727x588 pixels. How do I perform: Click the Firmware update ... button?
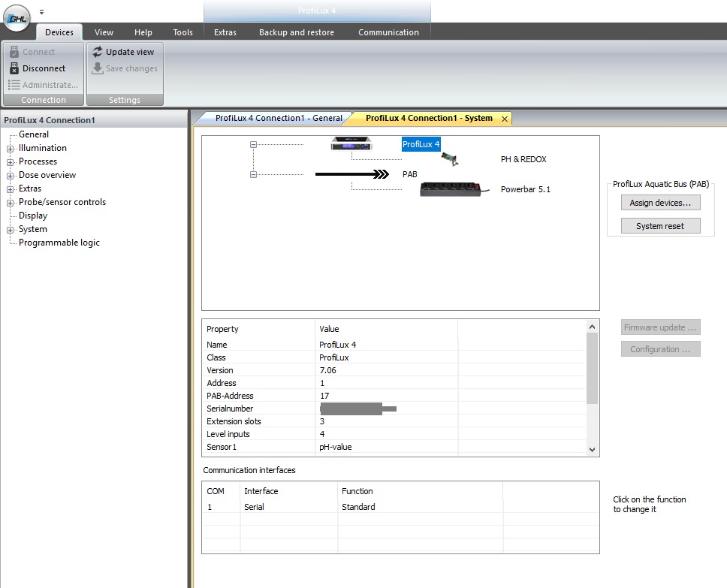click(x=660, y=327)
